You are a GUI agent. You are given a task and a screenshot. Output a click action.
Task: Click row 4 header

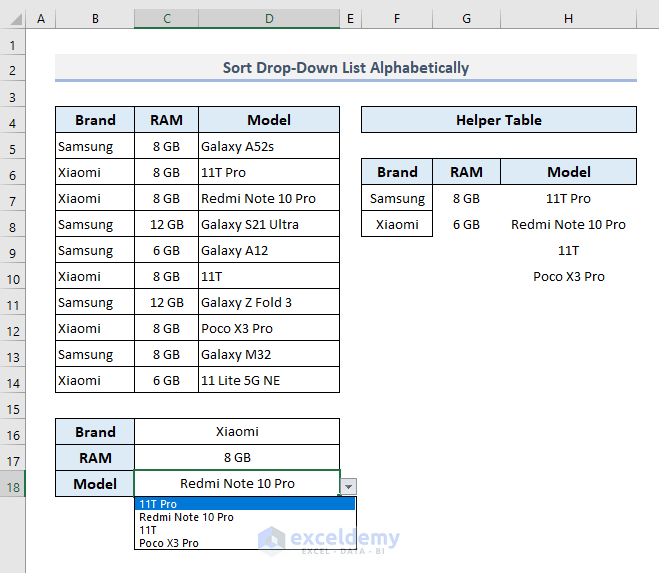point(13,120)
